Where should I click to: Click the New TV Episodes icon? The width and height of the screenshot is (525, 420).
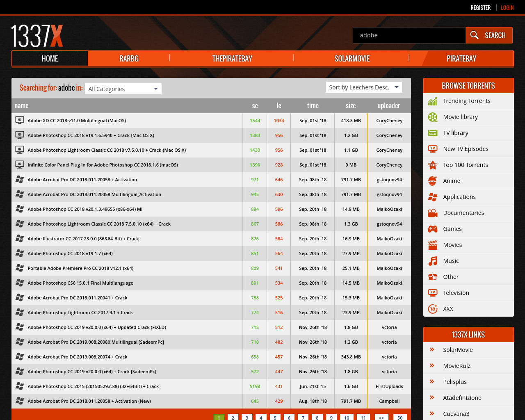[x=433, y=149]
